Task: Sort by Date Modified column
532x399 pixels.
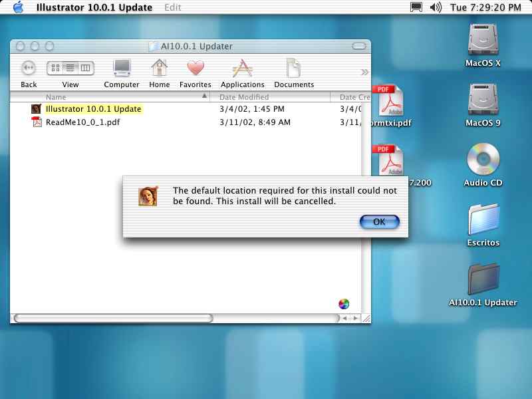Action: click(x=270, y=97)
